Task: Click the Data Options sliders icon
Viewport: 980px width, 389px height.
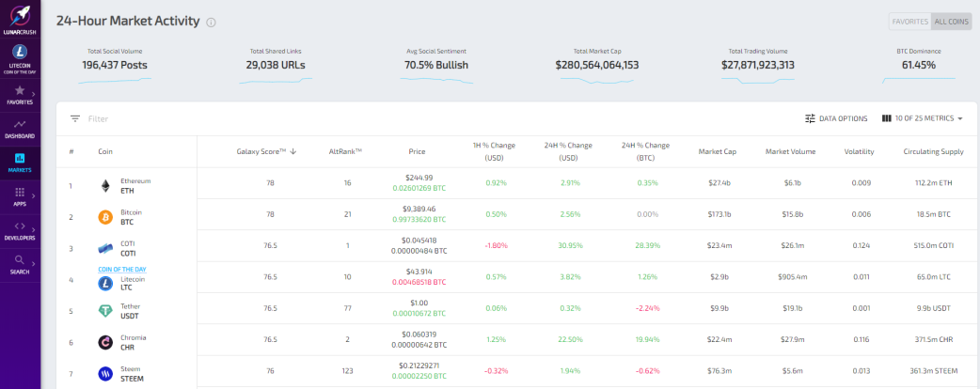Action: point(810,118)
